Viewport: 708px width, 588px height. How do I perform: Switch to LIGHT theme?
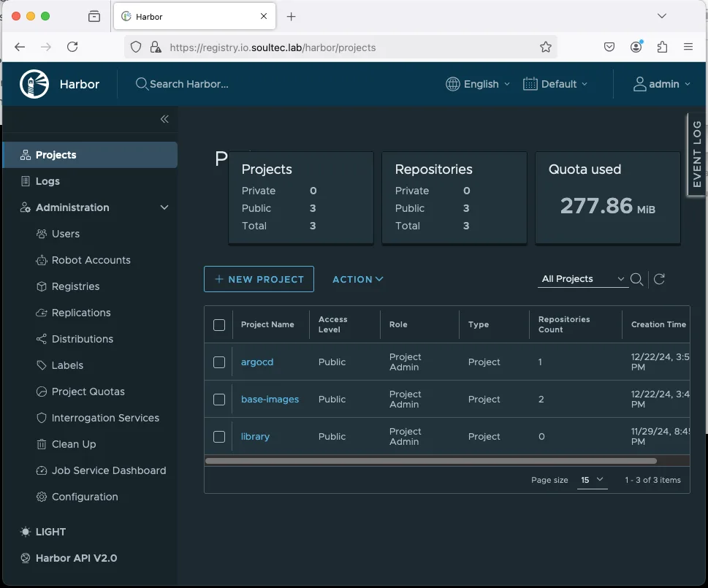(43, 532)
